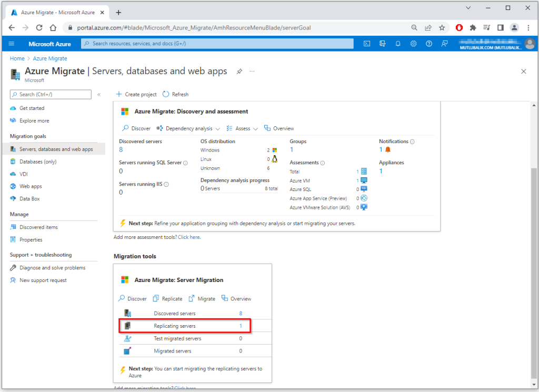Click the Create project button

click(136, 95)
